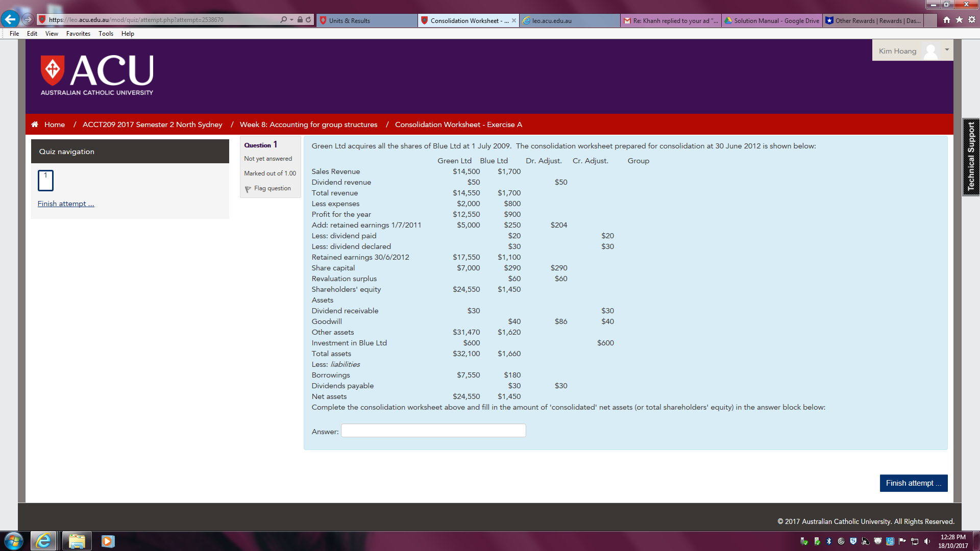This screenshot has width=980, height=551.
Task: Open browser home icon
Action: coord(947,20)
